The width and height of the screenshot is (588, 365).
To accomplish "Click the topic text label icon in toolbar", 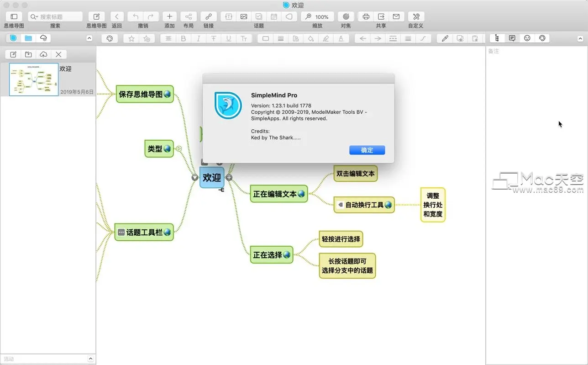I will 229,16.
